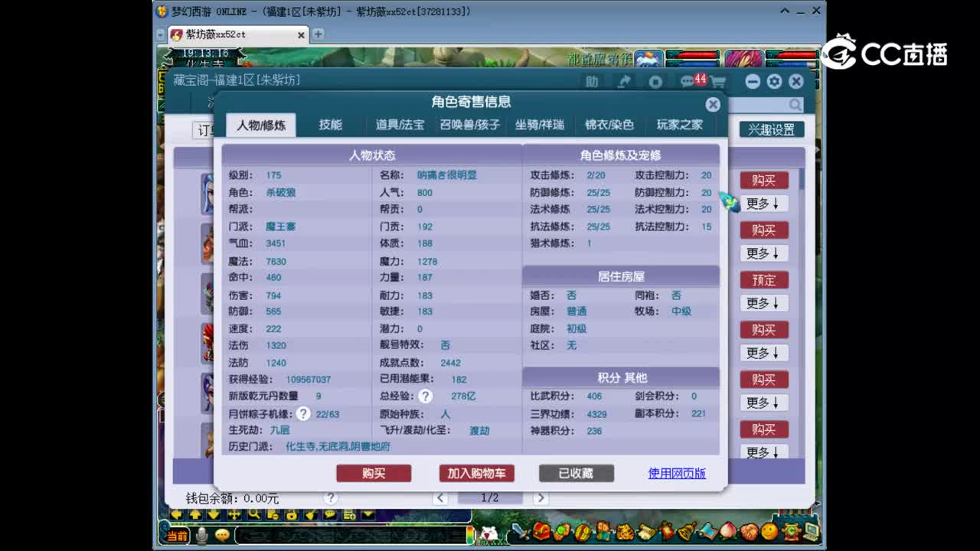The width and height of the screenshot is (980, 551).
Task: Click the 已收藏 button
Action: click(x=576, y=474)
